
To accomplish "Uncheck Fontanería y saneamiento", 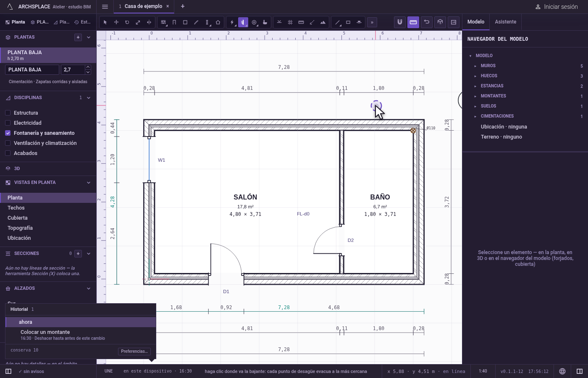I will (x=8, y=133).
